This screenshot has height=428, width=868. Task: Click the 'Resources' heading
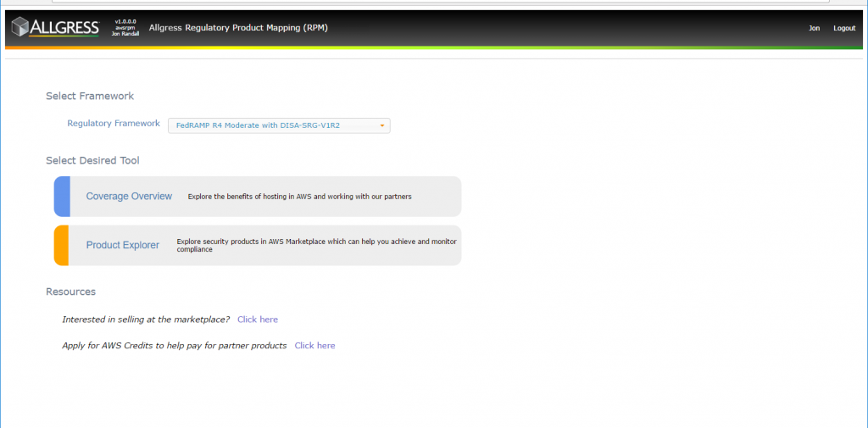coord(71,292)
